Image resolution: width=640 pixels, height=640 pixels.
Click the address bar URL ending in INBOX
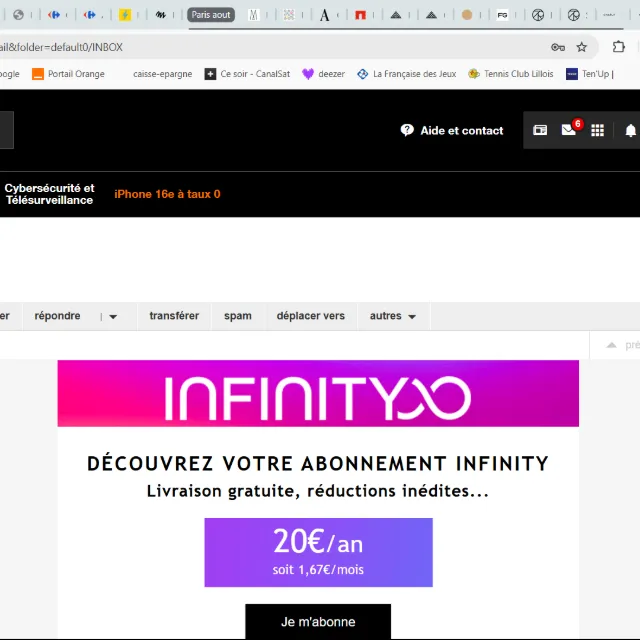tap(61, 47)
